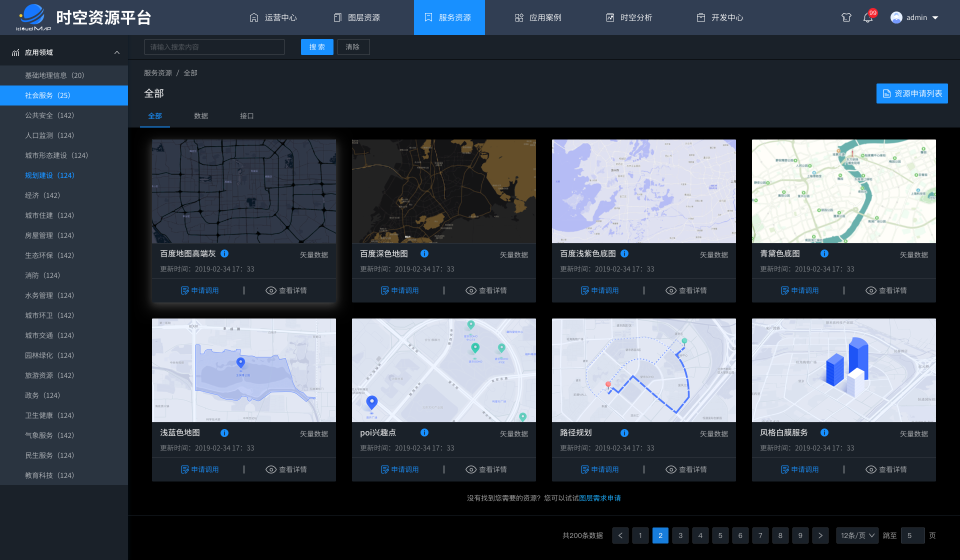View details of 青黛色底图
The height and width of the screenshot is (560, 960).
pos(886,290)
